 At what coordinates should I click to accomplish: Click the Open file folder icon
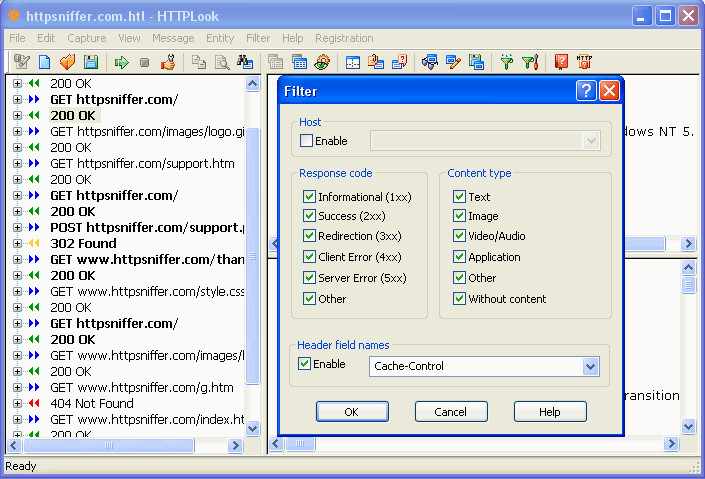[x=67, y=62]
